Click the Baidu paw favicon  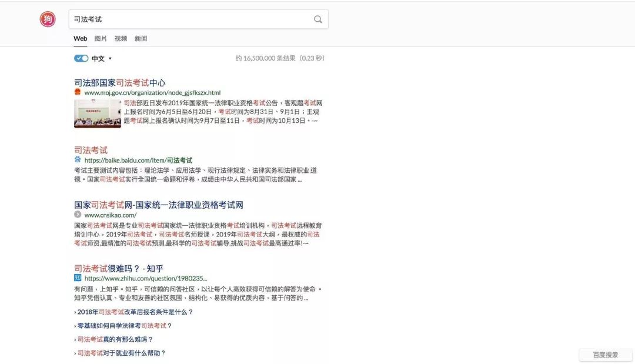78,159
